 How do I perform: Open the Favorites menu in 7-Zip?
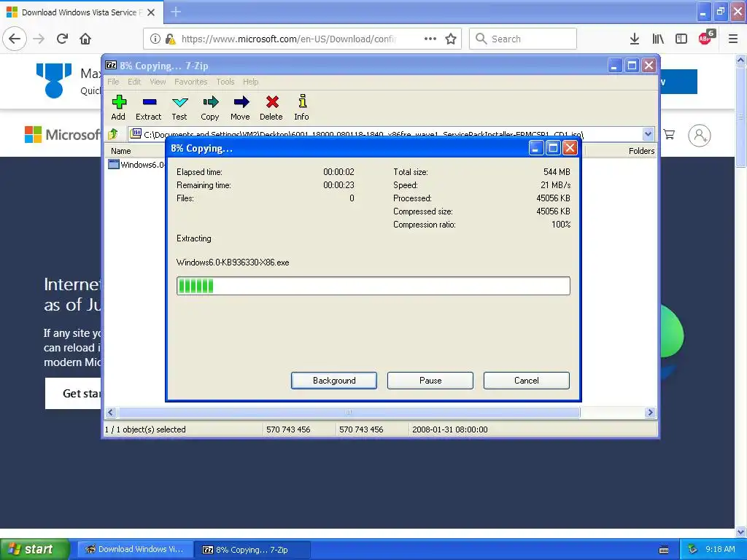190,82
